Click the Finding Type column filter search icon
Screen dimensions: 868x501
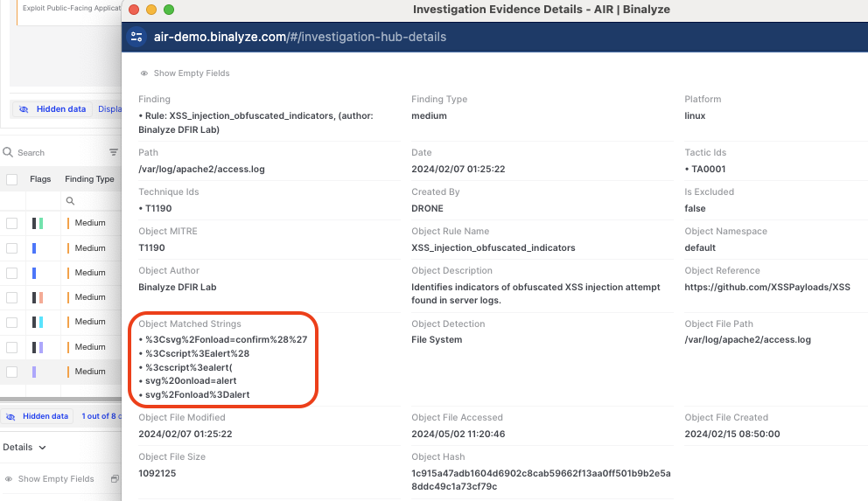(71, 201)
